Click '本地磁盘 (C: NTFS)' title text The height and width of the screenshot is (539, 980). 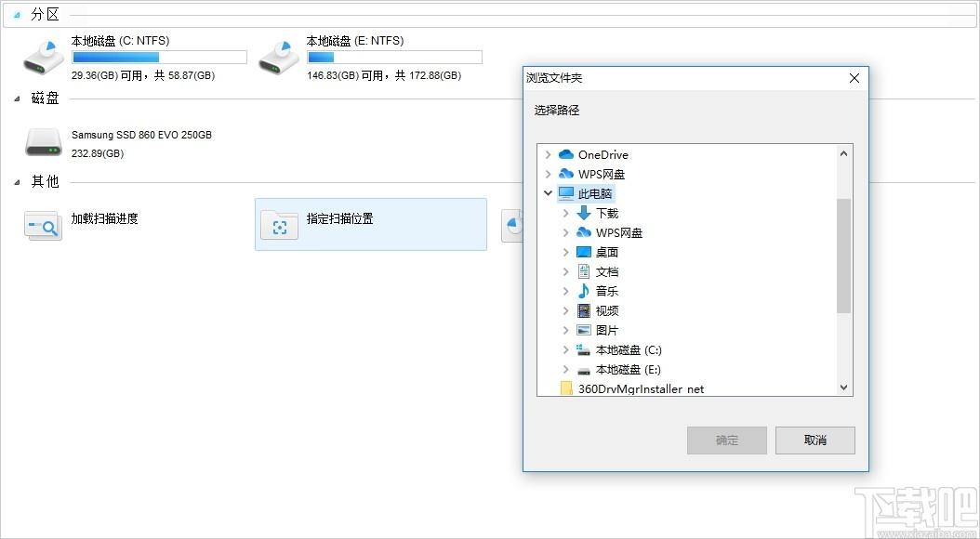click(120, 41)
